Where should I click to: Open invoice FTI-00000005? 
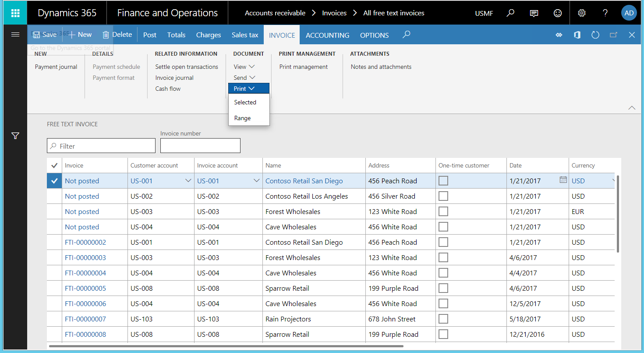85,288
